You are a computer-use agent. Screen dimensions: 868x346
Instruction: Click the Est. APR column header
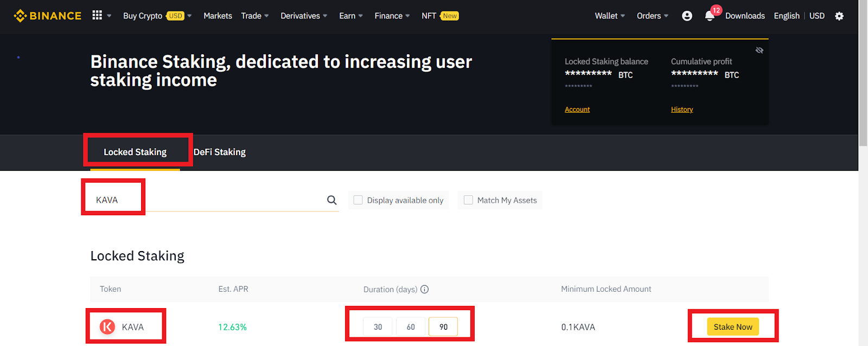point(233,289)
